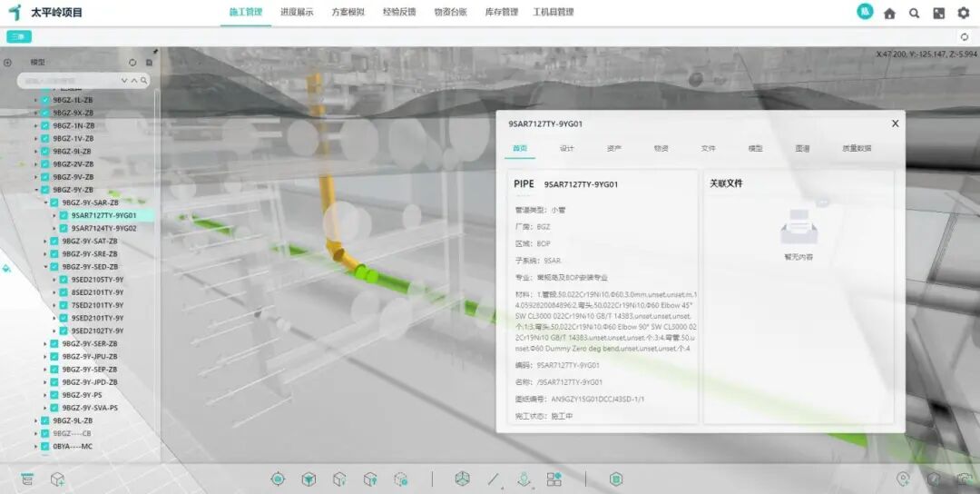This screenshot has height=494, width=980.
Task: Click the locate target icon in bottom toolbar
Action: 278,479
